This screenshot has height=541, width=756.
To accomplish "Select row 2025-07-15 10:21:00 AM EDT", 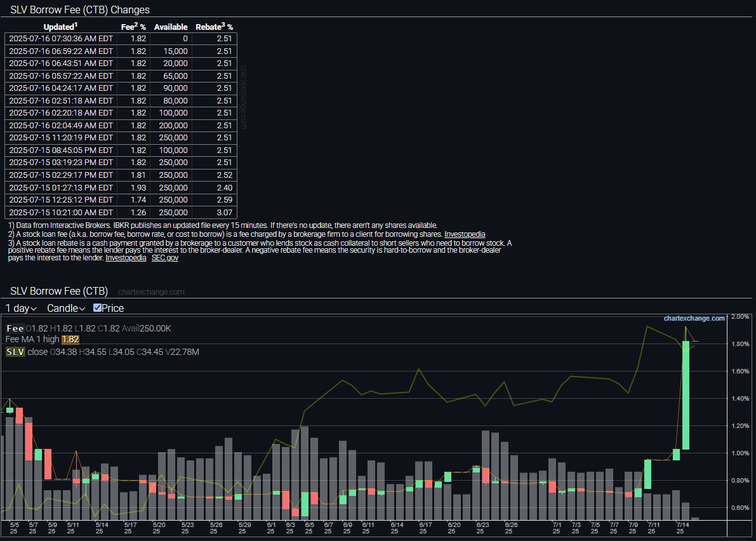I will pos(121,212).
